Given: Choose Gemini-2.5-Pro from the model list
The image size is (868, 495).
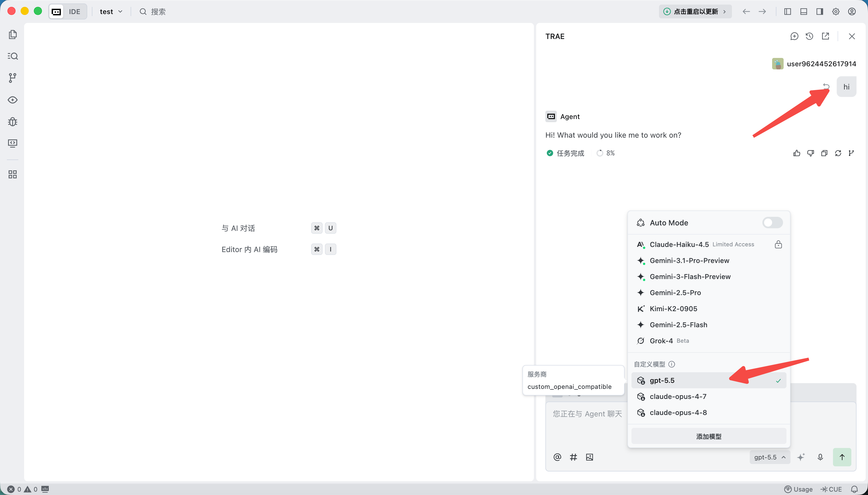Looking at the screenshot, I should pyautogui.click(x=709, y=292).
